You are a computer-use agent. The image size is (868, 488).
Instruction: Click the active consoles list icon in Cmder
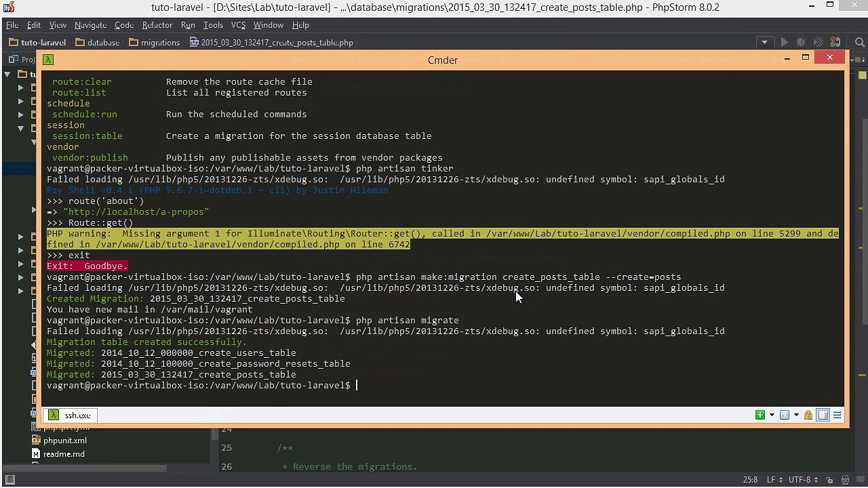pos(785,415)
